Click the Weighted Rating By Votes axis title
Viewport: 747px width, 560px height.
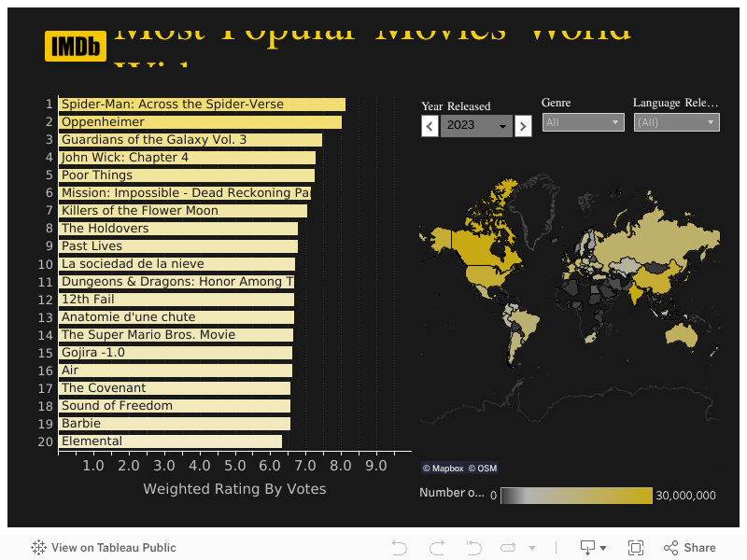point(235,489)
